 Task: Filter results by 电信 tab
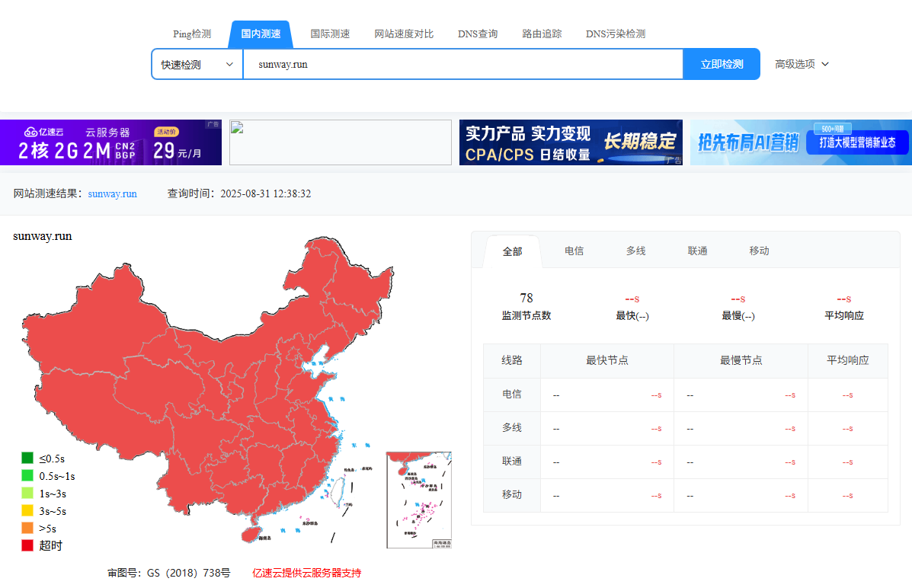tap(574, 251)
